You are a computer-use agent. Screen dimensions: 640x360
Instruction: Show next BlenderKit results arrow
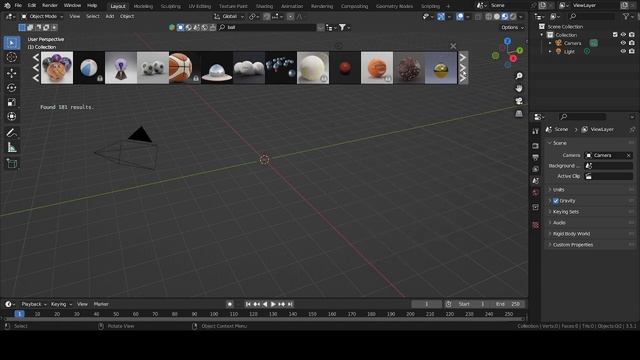point(463,67)
